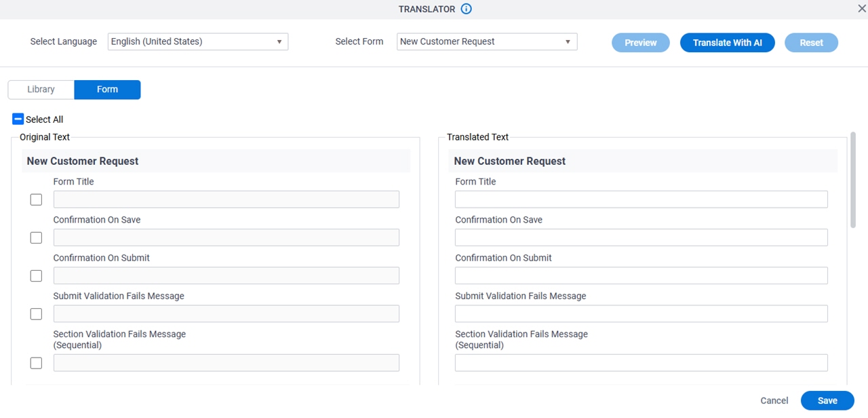Click the original Form Title text field

coord(226,199)
